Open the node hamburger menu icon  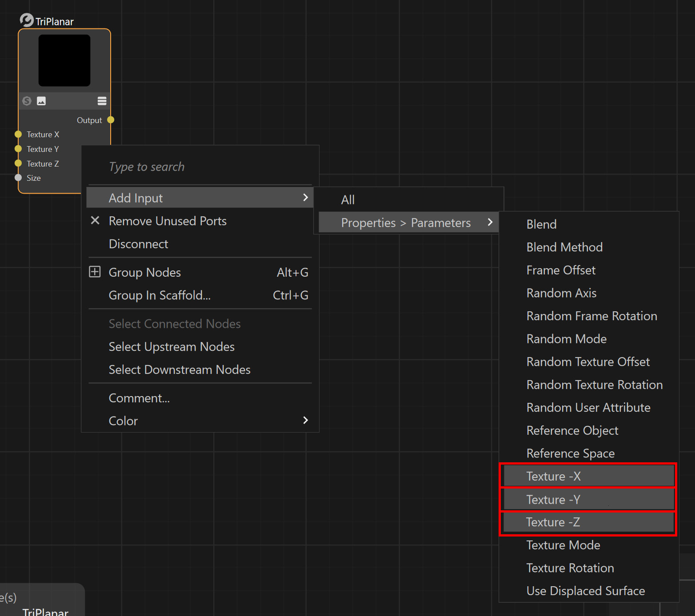[102, 101]
